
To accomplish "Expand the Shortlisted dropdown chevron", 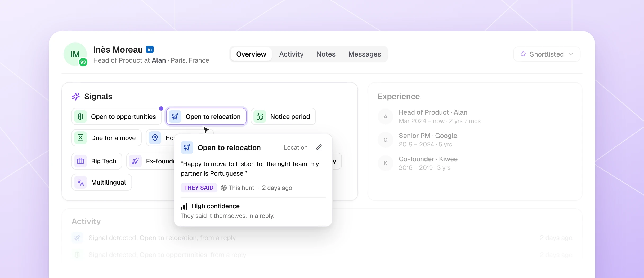I will 571,54.
